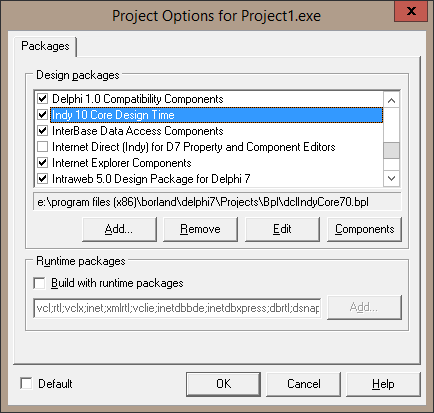
Task: Click the Remove button
Action: (x=200, y=229)
